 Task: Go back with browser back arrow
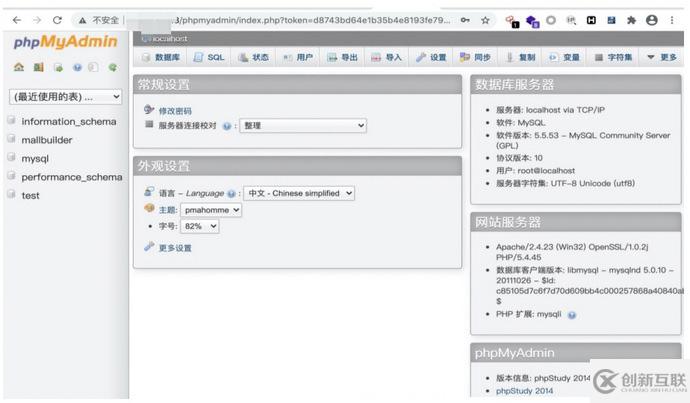[x=17, y=20]
